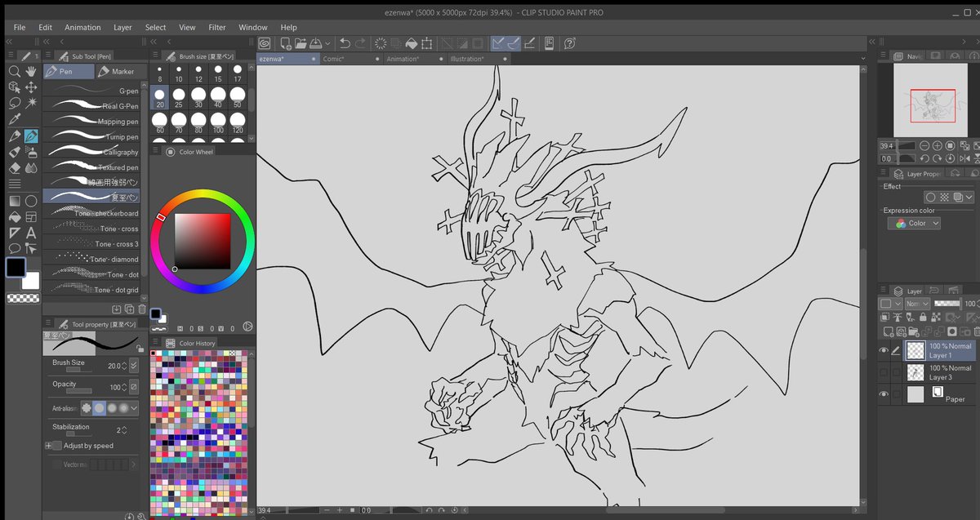Select the Zoom magnifier tool
980x520 pixels.
coord(14,72)
